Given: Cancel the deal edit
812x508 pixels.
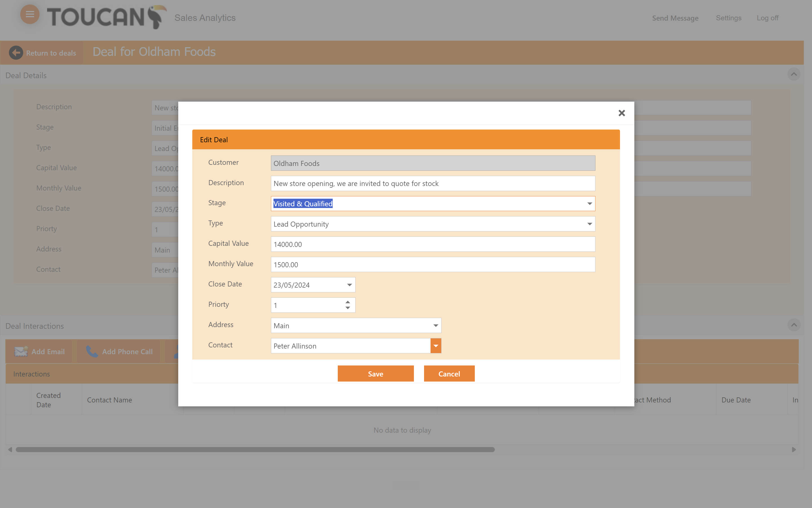Looking at the screenshot, I should (449, 374).
